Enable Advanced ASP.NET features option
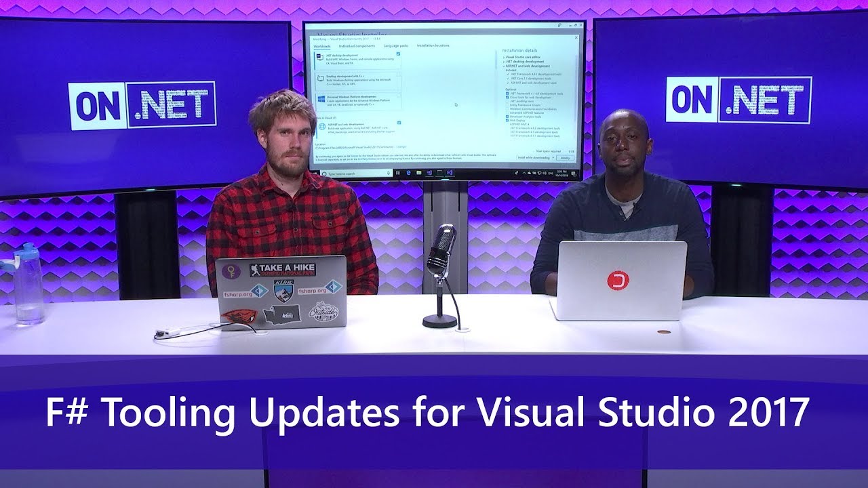 click(x=507, y=113)
